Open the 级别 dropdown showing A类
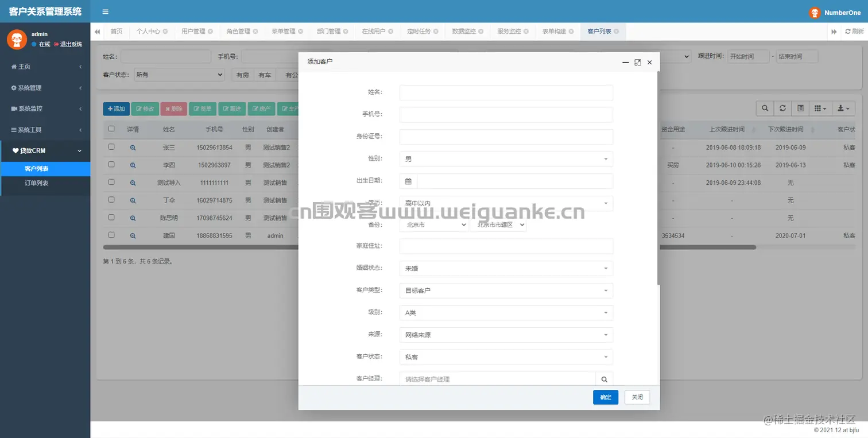The image size is (868, 438). point(506,313)
